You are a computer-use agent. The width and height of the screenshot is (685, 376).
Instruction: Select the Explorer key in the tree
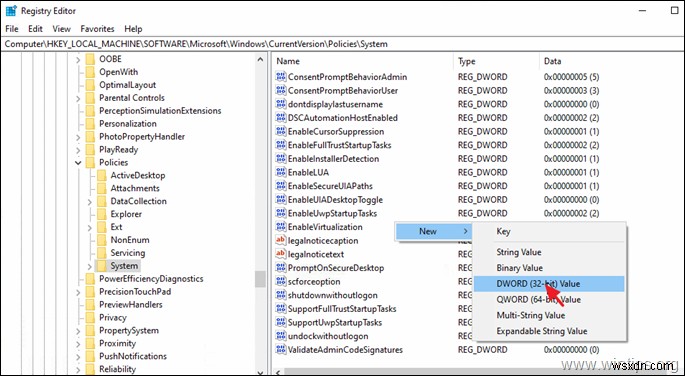(126, 214)
